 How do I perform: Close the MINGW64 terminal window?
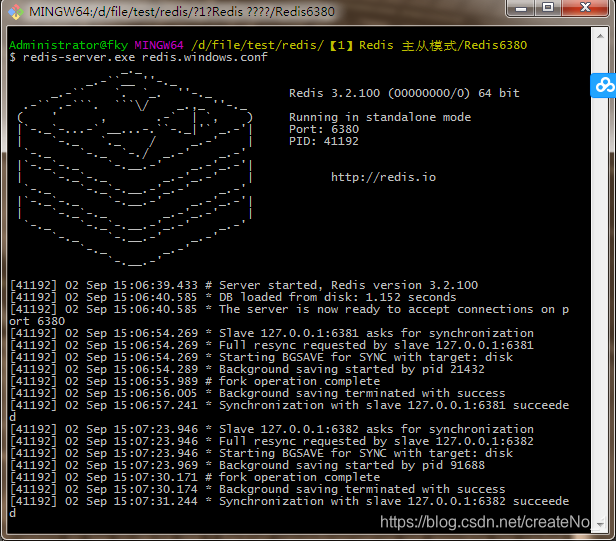point(585,8)
